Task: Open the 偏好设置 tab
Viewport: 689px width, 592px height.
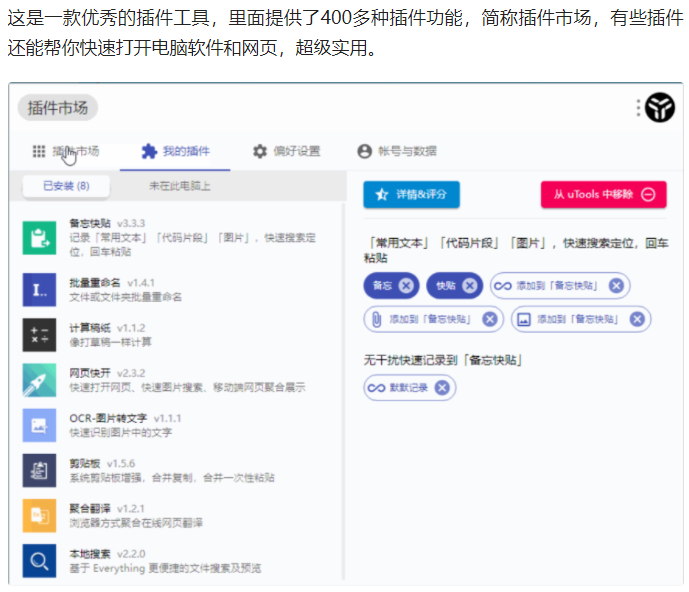Action: point(286,151)
